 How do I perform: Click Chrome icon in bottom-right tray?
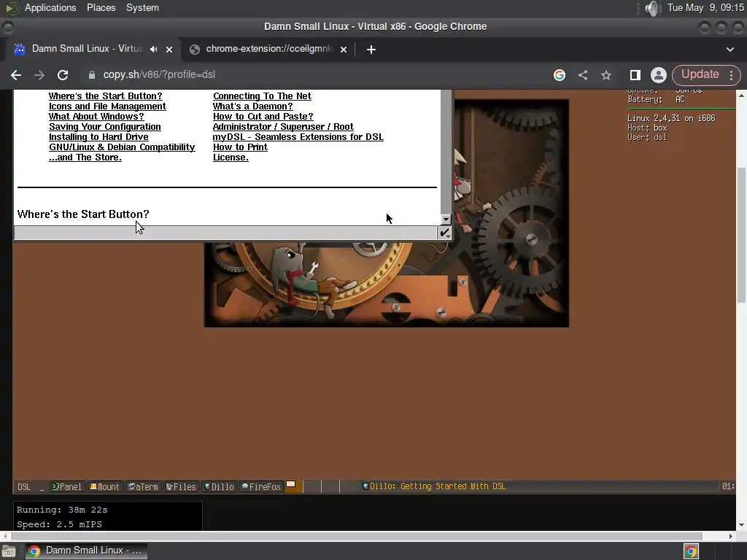click(x=691, y=551)
